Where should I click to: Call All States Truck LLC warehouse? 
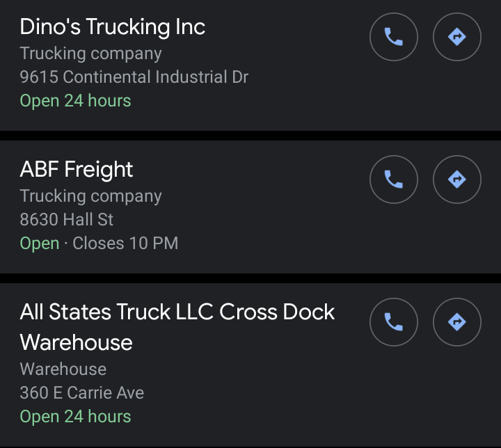[x=394, y=322]
